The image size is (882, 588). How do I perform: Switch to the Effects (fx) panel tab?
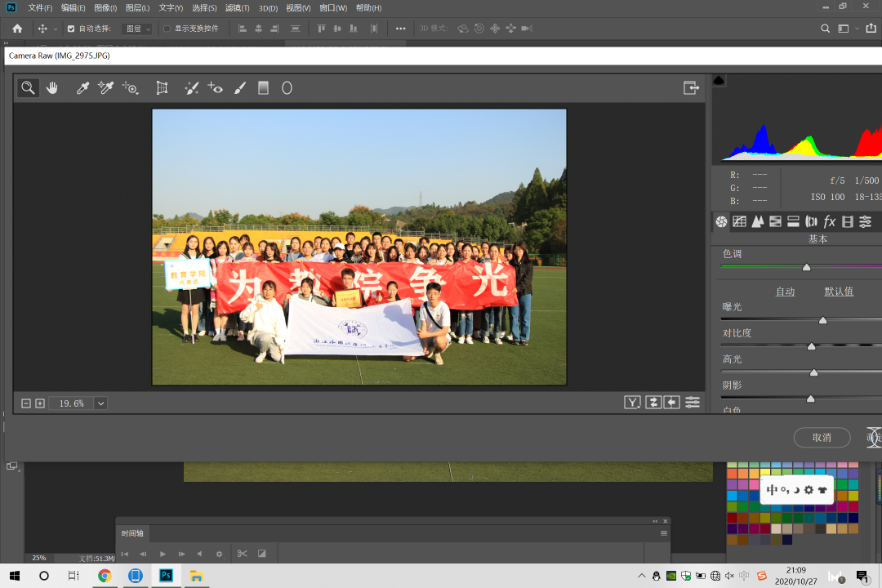[829, 221]
